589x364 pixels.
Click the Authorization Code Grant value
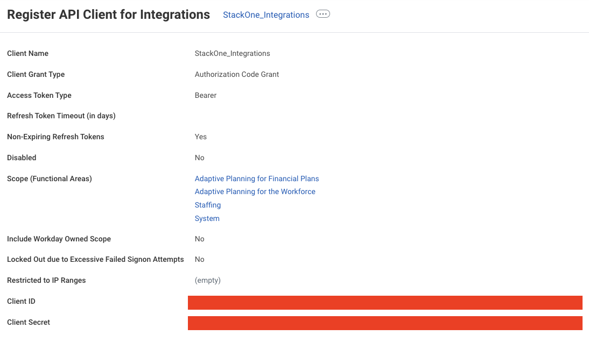pos(237,74)
